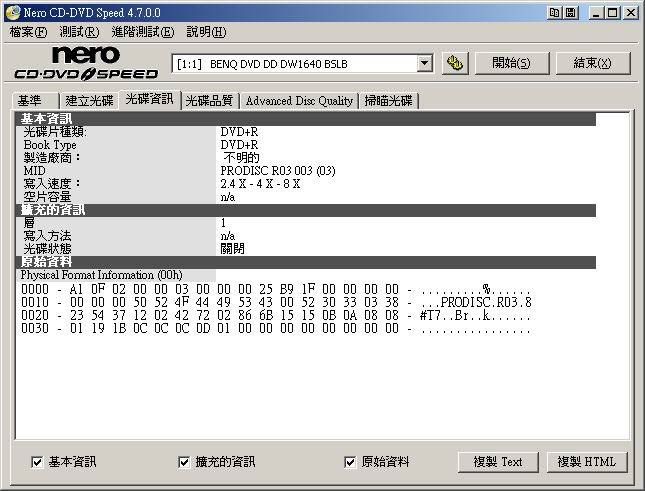The height and width of the screenshot is (491, 645).
Task: Click the 光碟片種類 value DVD+R
Action: (239, 132)
